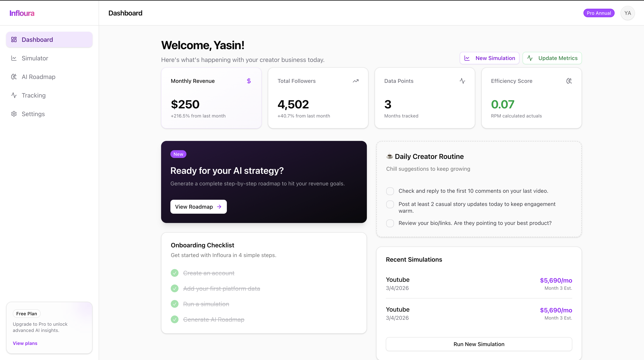Viewport: 644px width, 360px height.
Task: Click the pulse icon on Data Points card
Action: tap(462, 81)
